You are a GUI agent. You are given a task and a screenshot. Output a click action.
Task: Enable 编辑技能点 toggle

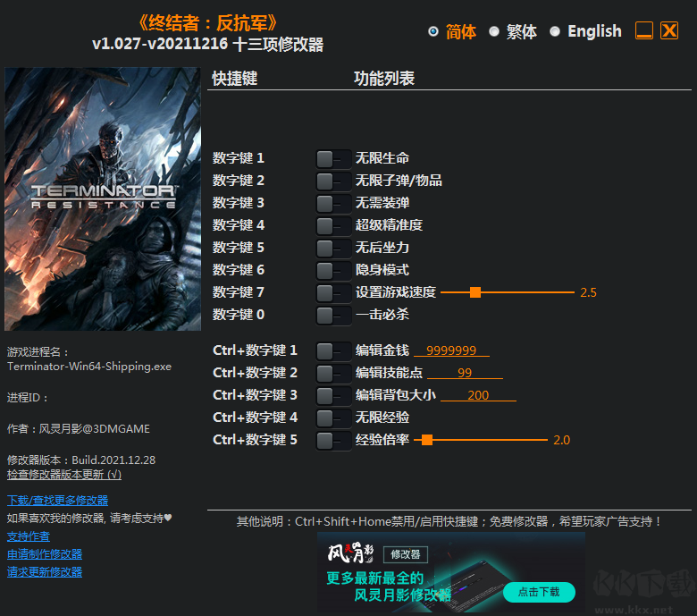pyautogui.click(x=333, y=374)
